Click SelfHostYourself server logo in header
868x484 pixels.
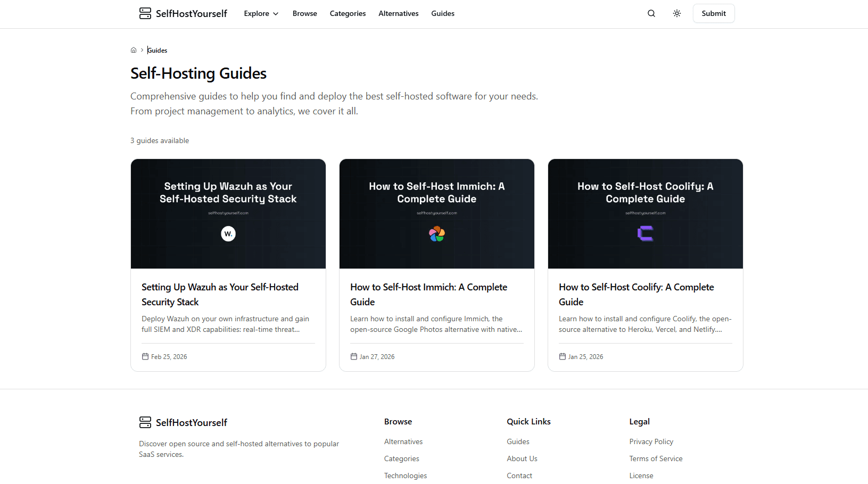pyautogui.click(x=145, y=13)
